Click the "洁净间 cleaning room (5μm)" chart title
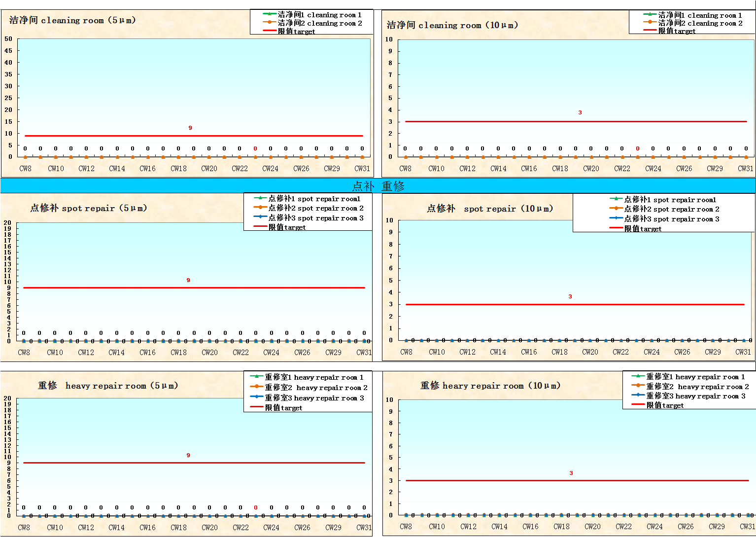This screenshot has height=540, width=756. point(72,20)
